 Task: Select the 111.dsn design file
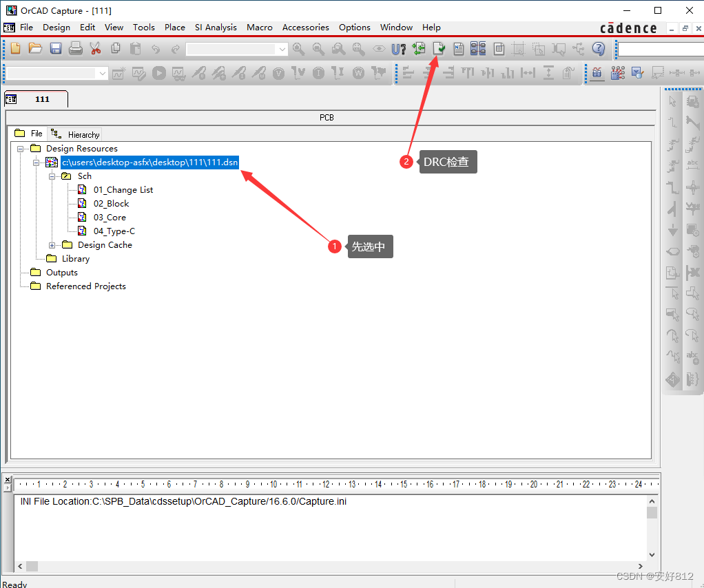pos(149,162)
